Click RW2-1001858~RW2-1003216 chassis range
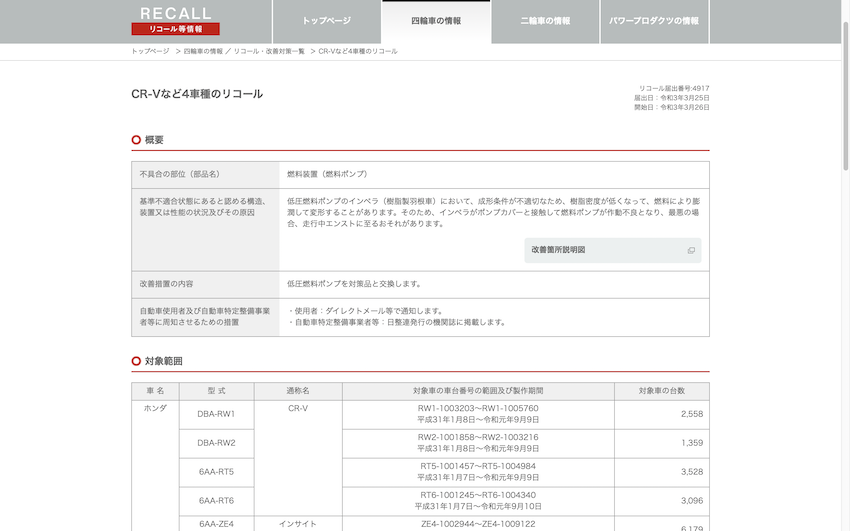This screenshot has height=531, width=850. tap(478, 437)
